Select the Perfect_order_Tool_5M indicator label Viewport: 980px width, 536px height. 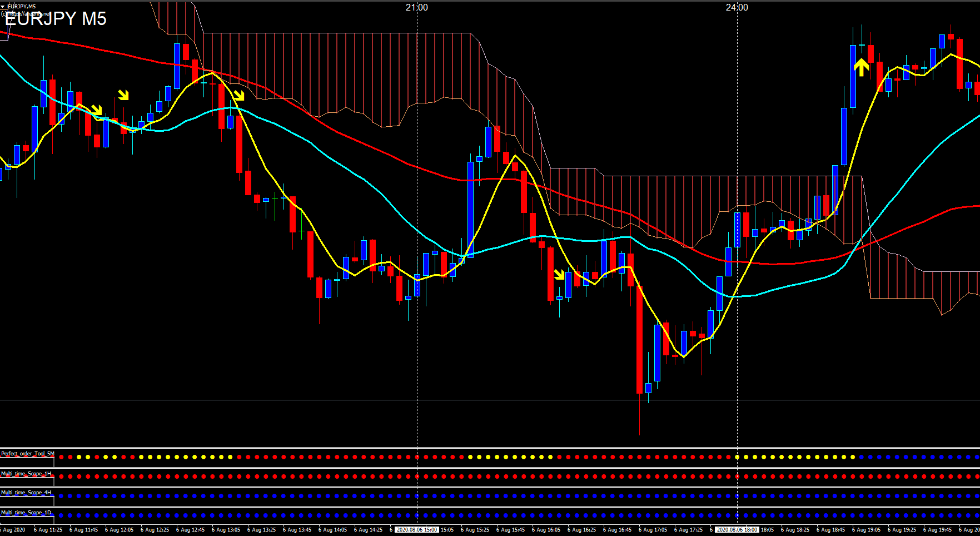28,454
